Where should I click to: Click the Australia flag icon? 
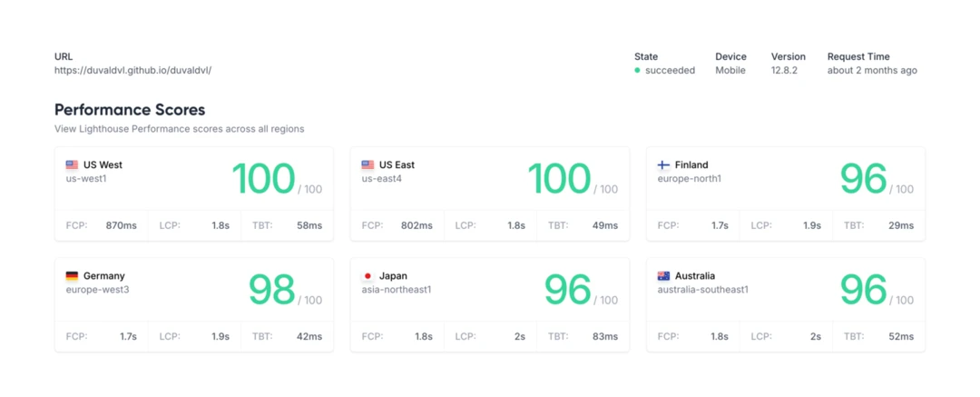(663, 276)
